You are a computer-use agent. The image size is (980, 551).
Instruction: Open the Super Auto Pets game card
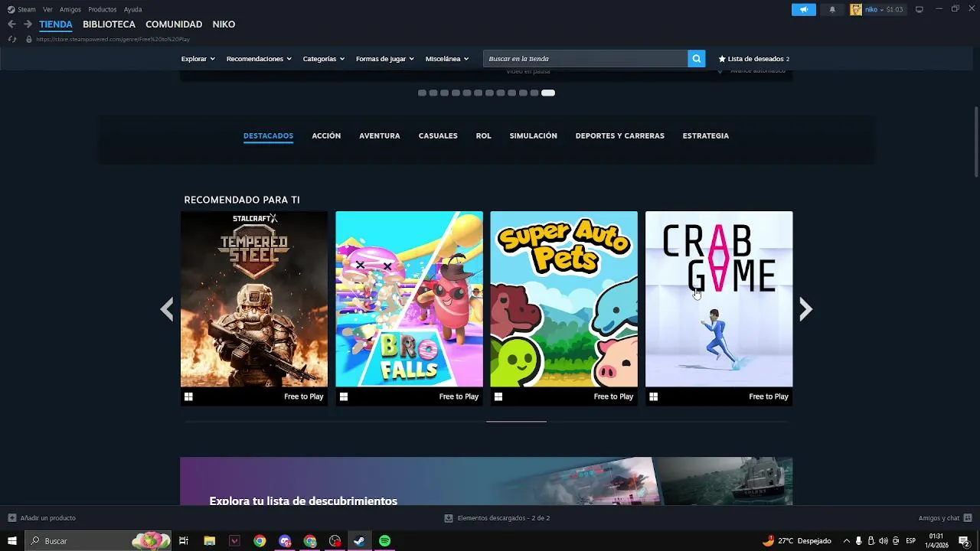click(564, 308)
